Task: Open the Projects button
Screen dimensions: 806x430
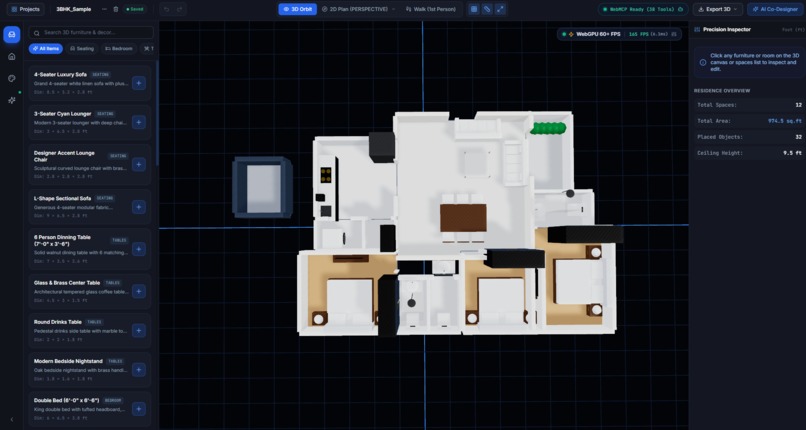Action: point(26,9)
